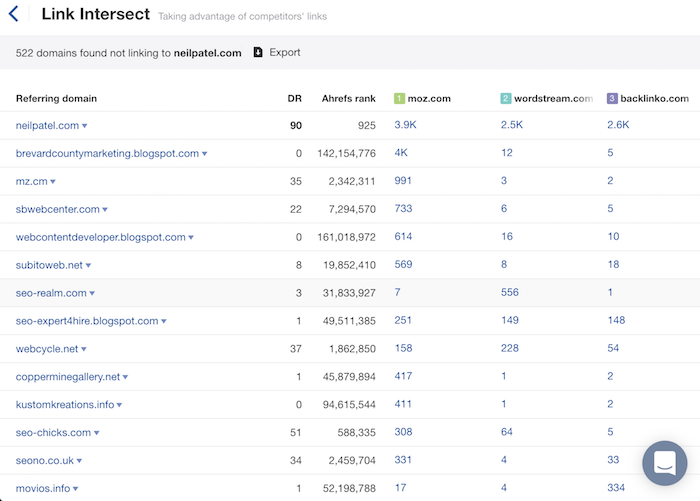Open the 556 wordstream links for seo-realm.com
700x501 pixels.
pyautogui.click(x=509, y=292)
